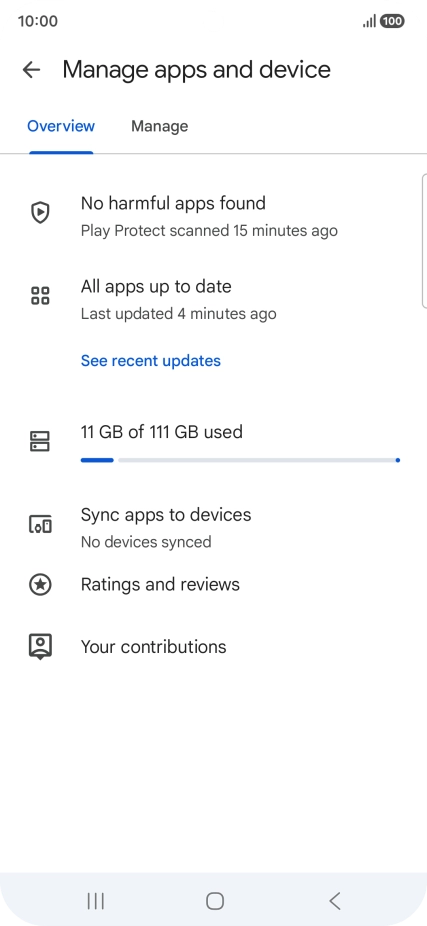Open Sync apps to devices
427x926 pixels.
coord(213,527)
